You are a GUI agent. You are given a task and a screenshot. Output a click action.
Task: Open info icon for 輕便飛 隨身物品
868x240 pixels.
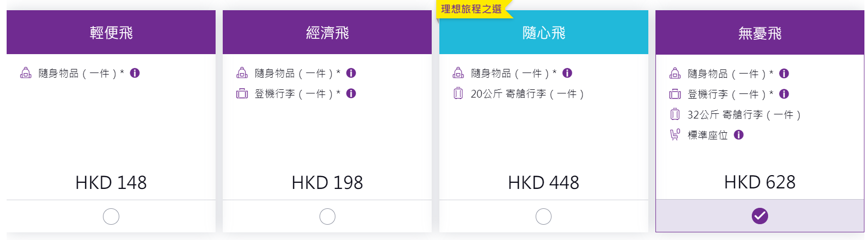click(x=135, y=73)
